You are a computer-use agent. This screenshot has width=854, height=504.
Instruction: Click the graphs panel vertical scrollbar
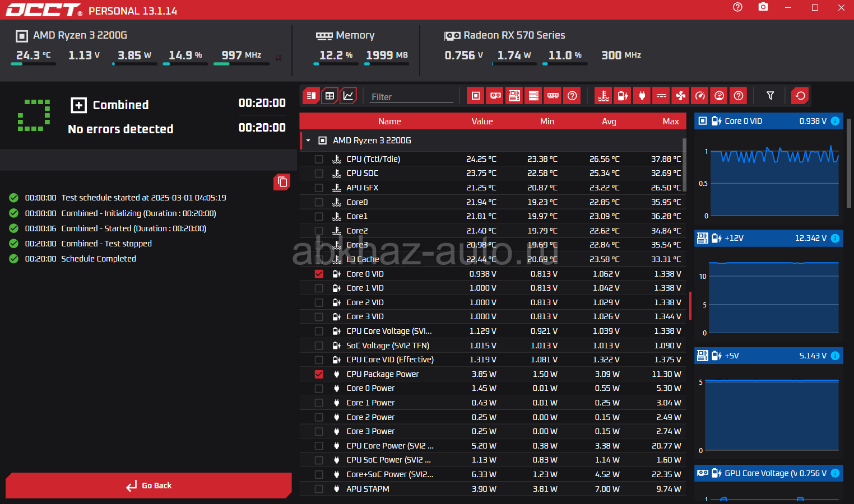coord(850,162)
